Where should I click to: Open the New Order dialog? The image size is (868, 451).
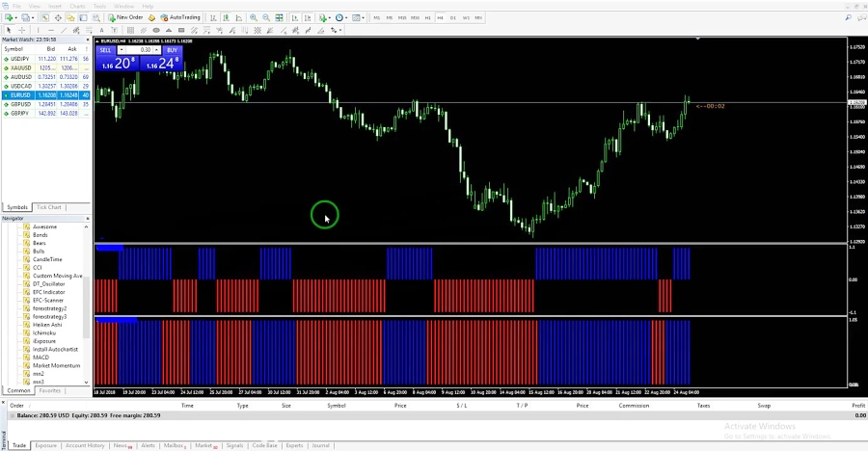click(125, 17)
